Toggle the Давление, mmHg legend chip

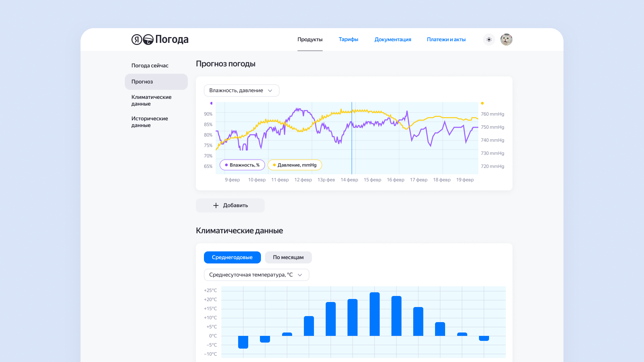pos(294,165)
